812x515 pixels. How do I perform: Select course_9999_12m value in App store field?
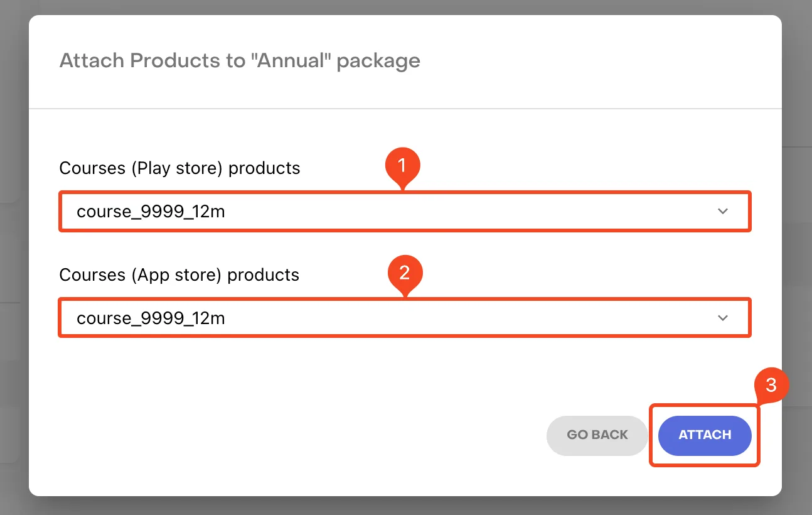(151, 318)
